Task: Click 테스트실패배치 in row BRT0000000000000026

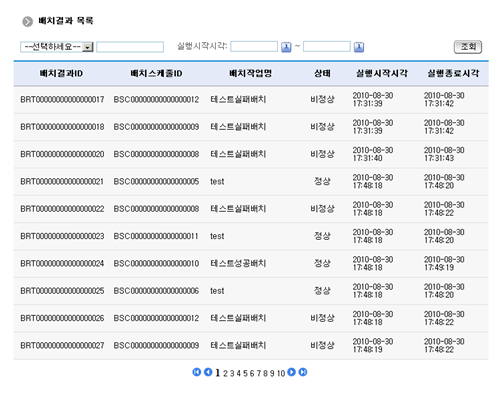Action: click(238, 318)
